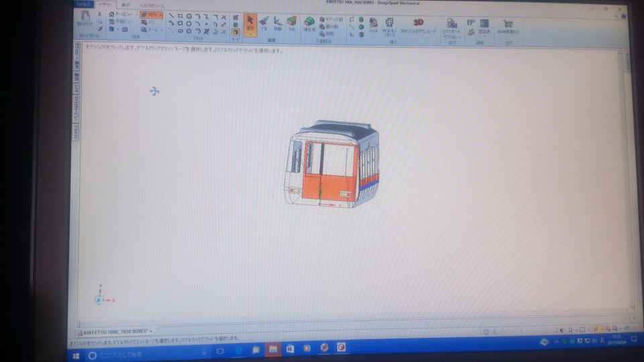Open the Zoom tool dropdown arrow
The height and width of the screenshot is (362, 644).
(x=162, y=30)
